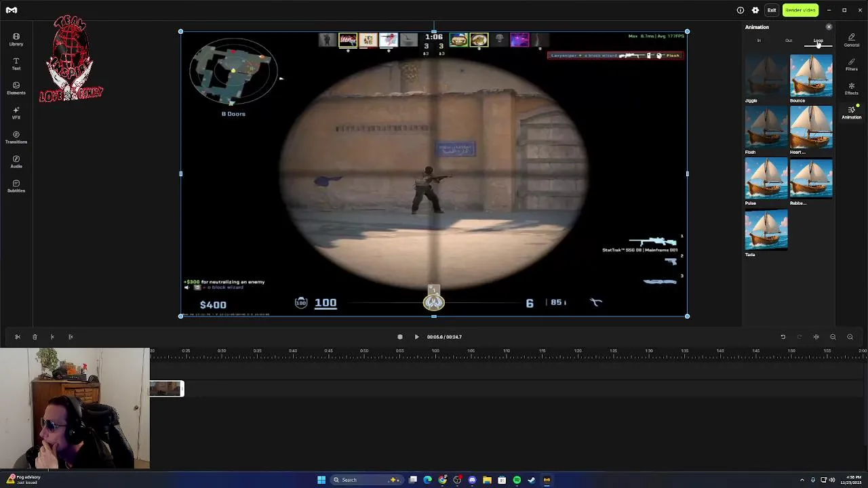Select the scissors split tool

(18, 337)
